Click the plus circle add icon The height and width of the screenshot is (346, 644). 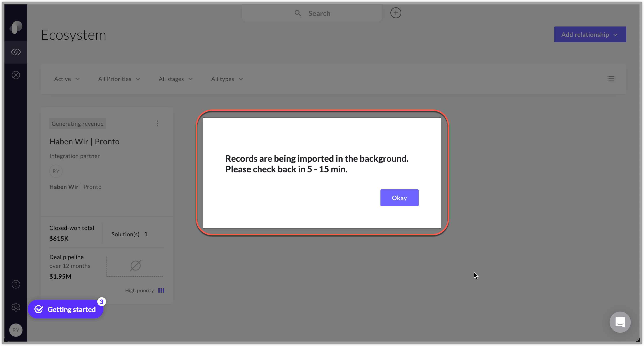point(395,13)
